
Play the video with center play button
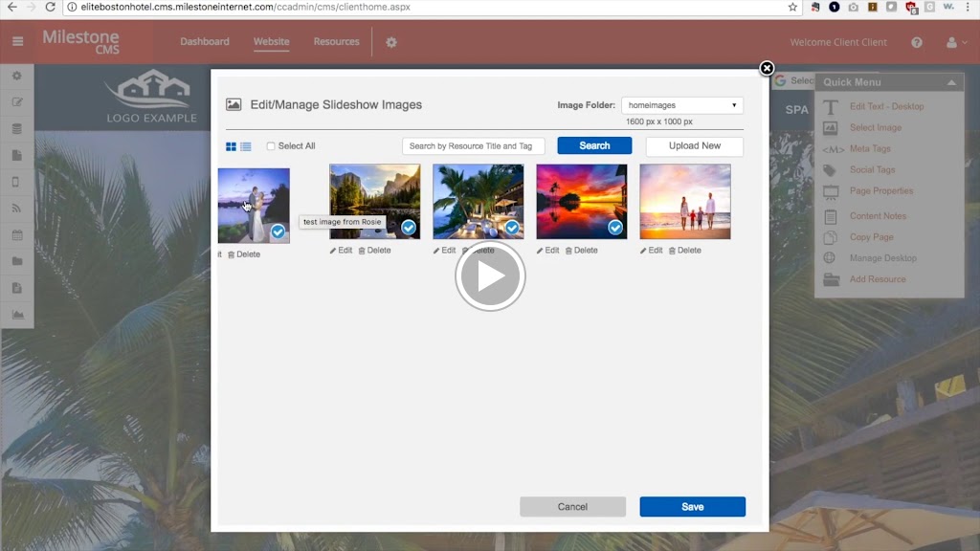tap(490, 276)
